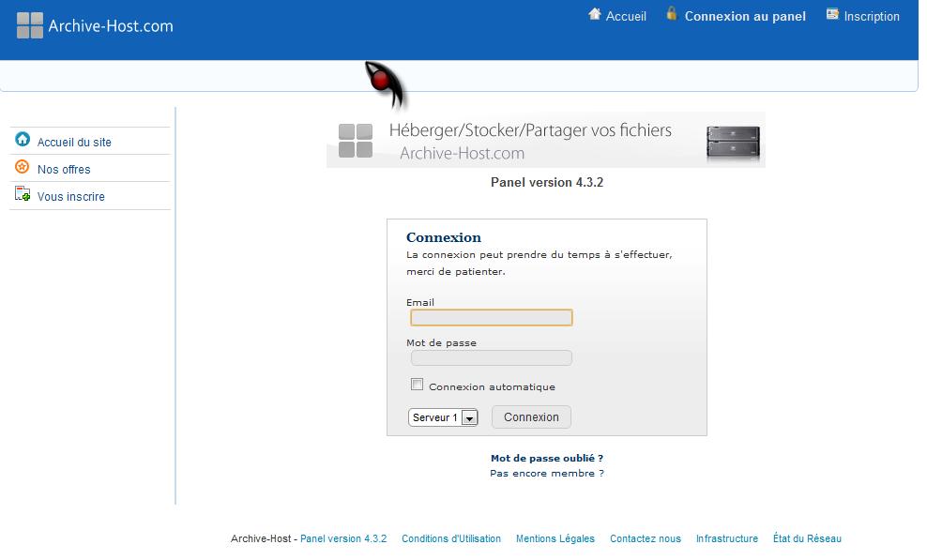The image size is (927, 560).
Task: Click the 'Connexion' form heading
Action: click(x=444, y=237)
